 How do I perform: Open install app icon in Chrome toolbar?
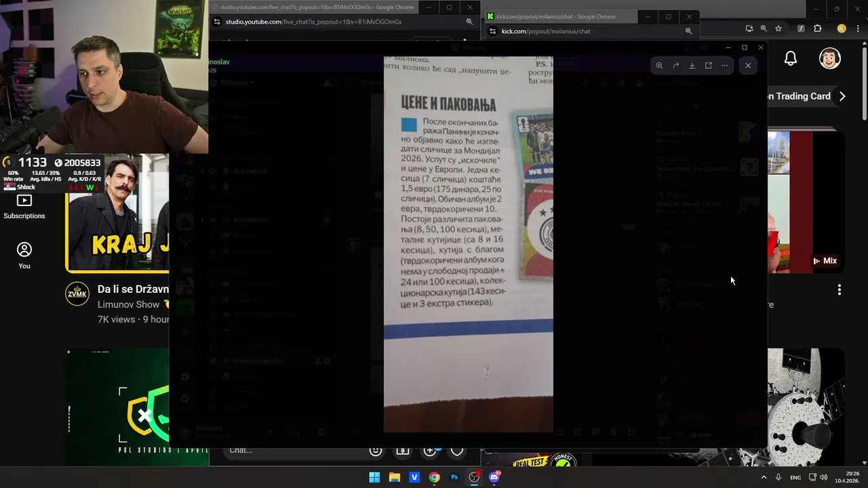pos(749,28)
